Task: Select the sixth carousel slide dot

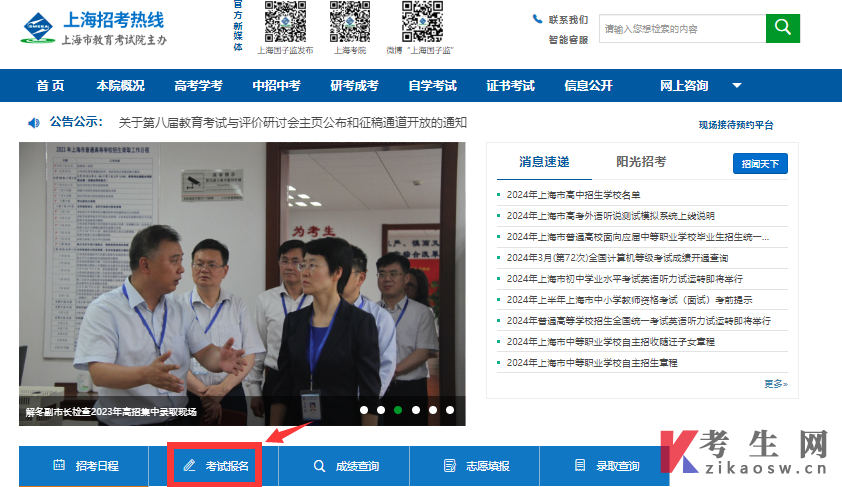Action: pyautogui.click(x=450, y=410)
